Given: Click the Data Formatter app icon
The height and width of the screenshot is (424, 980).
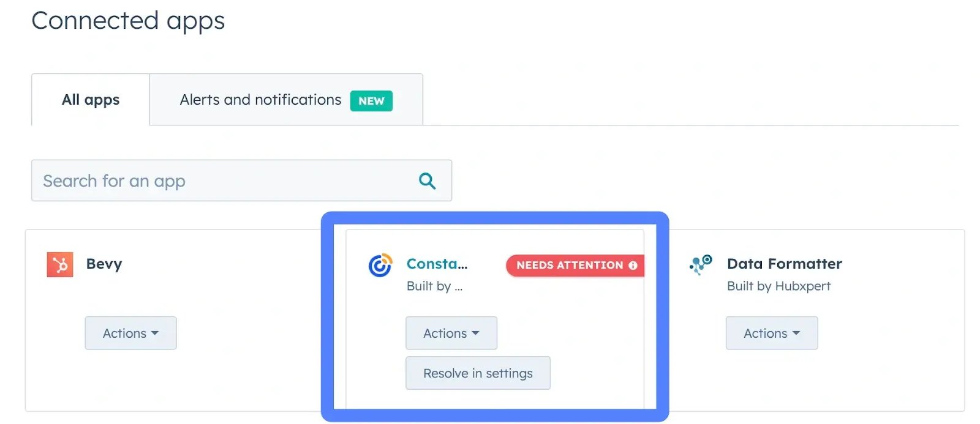Looking at the screenshot, I should pyautogui.click(x=700, y=264).
